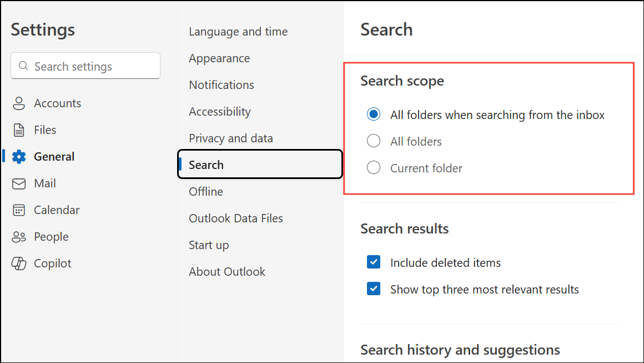Go to the Appearance settings page
Image resolution: width=644 pixels, height=363 pixels.
[219, 58]
